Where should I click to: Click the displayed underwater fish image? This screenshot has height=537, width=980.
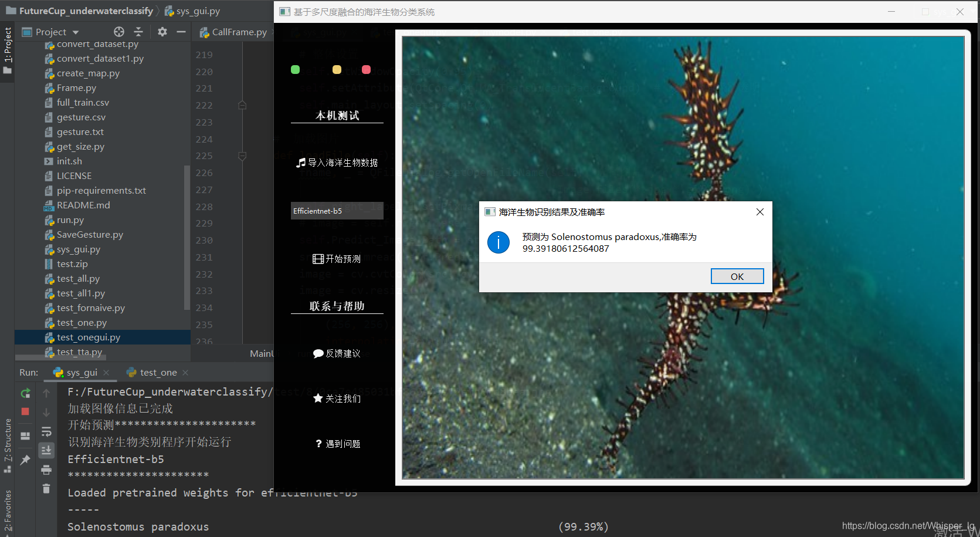[x=683, y=258]
